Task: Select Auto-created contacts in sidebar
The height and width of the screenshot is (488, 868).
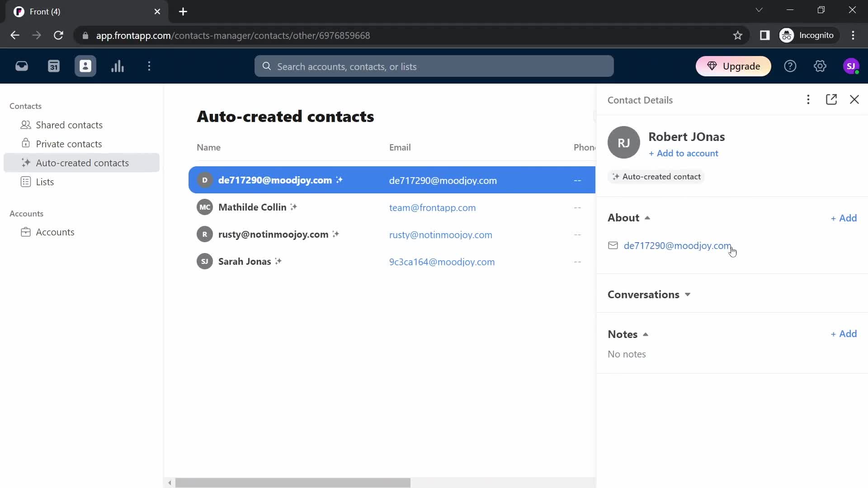Action: click(81, 163)
